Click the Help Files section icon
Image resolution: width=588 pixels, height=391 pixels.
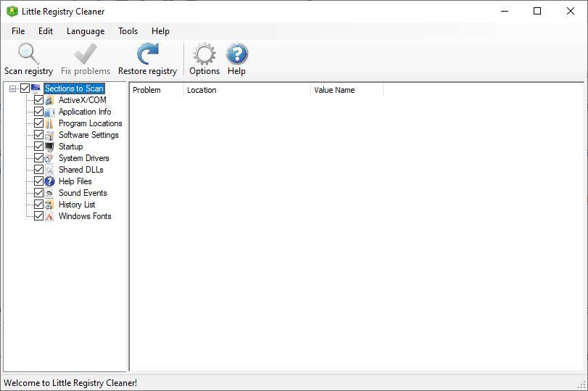click(50, 181)
